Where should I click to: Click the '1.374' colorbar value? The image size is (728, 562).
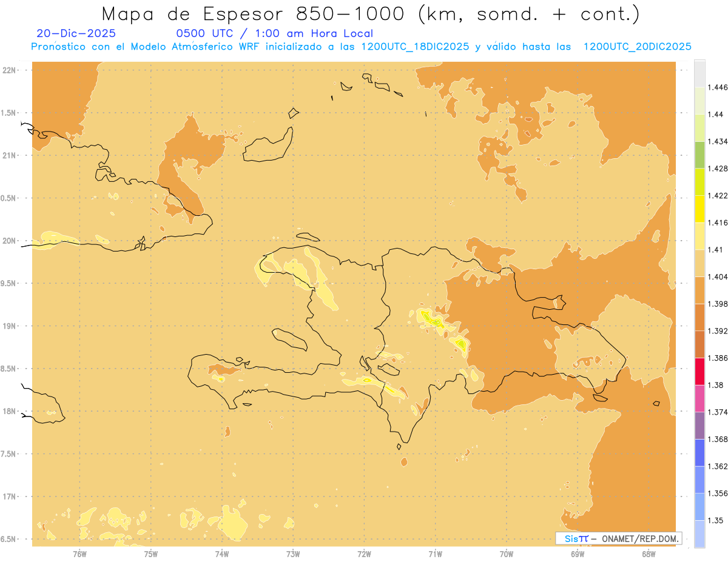718,412
